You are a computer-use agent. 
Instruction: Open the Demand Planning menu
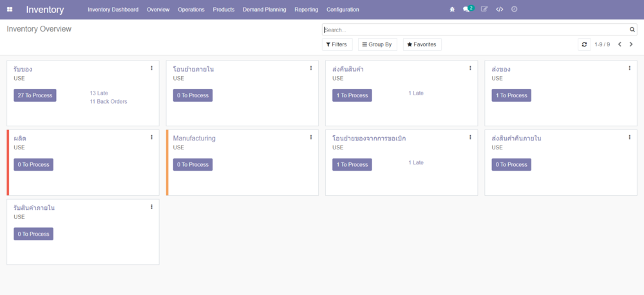[x=265, y=10]
